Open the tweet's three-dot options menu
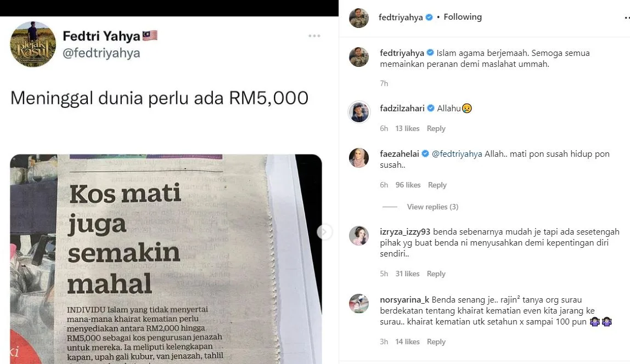 coord(314,36)
